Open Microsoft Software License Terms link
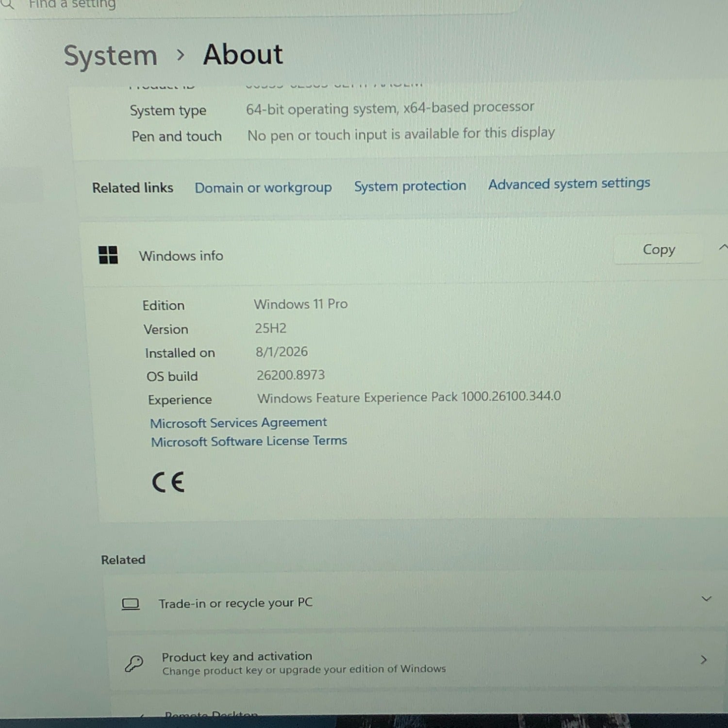The image size is (728, 728). point(249,441)
